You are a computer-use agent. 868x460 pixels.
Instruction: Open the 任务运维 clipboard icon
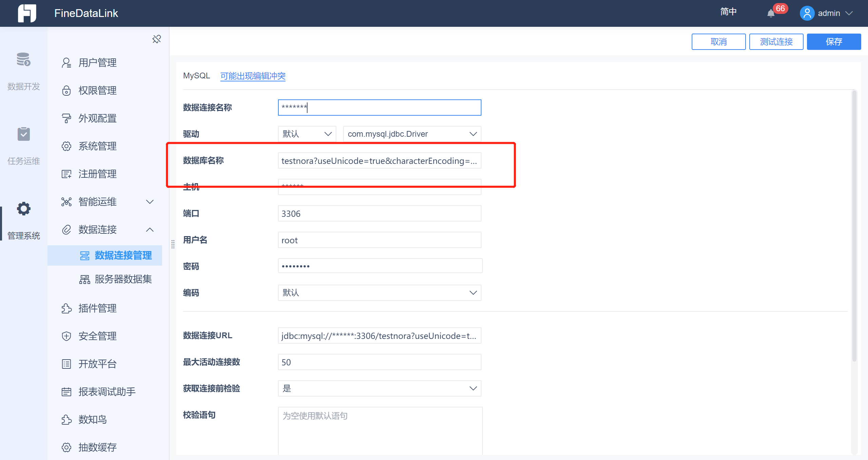point(23,134)
